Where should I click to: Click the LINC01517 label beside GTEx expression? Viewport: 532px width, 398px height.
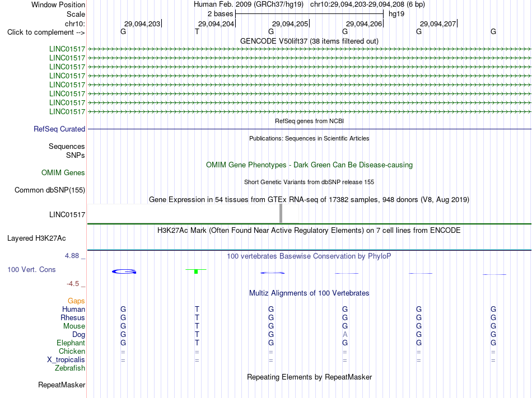coord(67,214)
